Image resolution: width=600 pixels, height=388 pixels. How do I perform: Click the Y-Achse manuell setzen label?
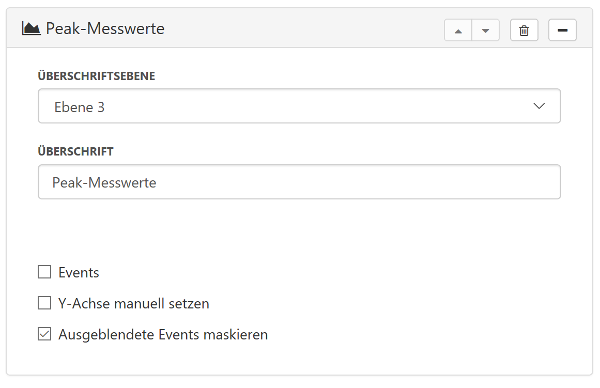[134, 303]
